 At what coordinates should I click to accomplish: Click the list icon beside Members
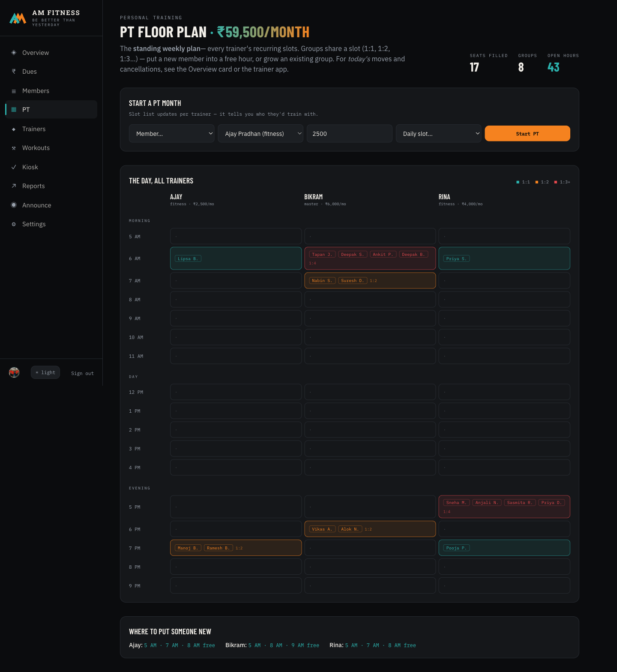14,91
